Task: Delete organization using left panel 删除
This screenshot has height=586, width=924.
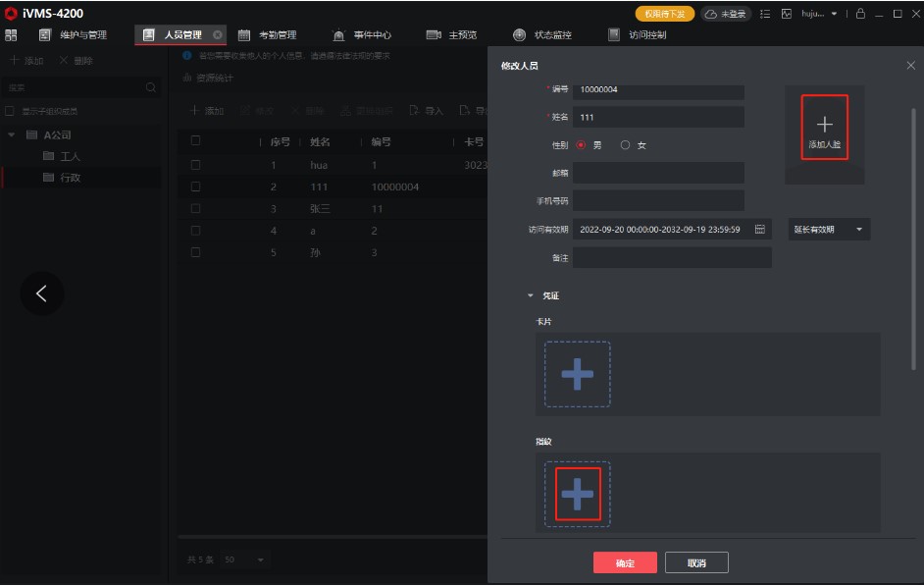Action: tap(76, 60)
